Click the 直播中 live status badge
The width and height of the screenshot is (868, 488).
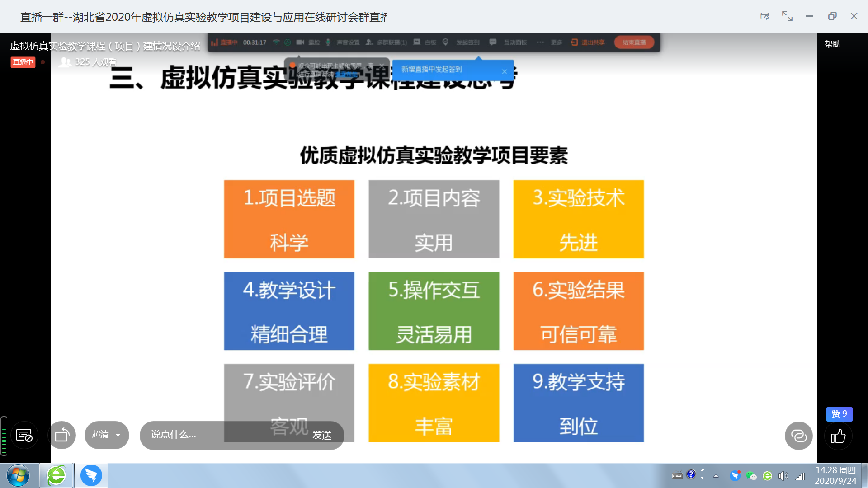point(23,62)
